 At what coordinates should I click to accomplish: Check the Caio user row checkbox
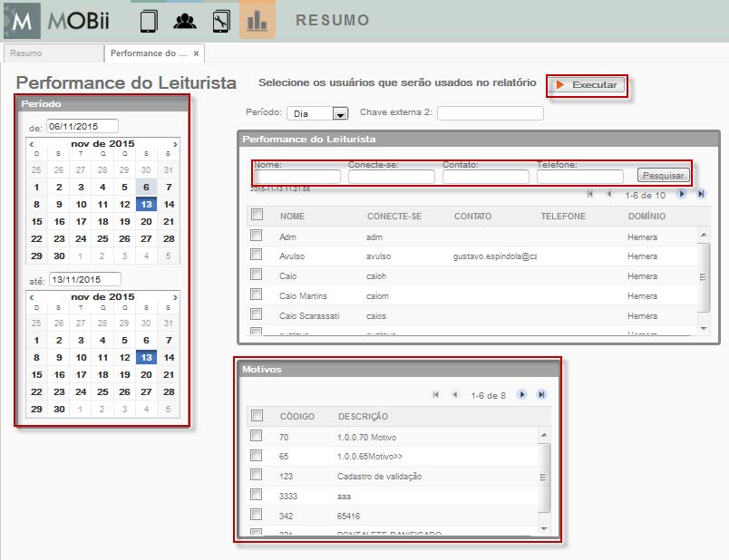coord(257,275)
